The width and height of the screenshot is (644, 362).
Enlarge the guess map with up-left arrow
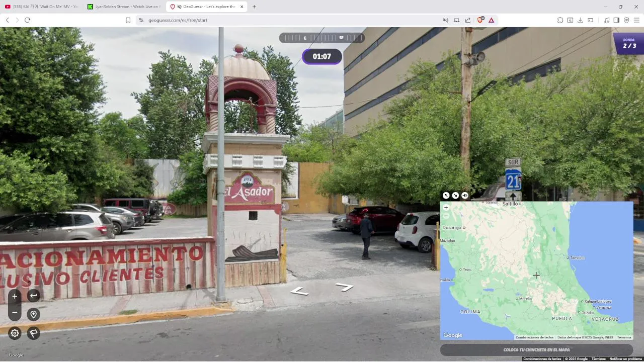[446, 196]
